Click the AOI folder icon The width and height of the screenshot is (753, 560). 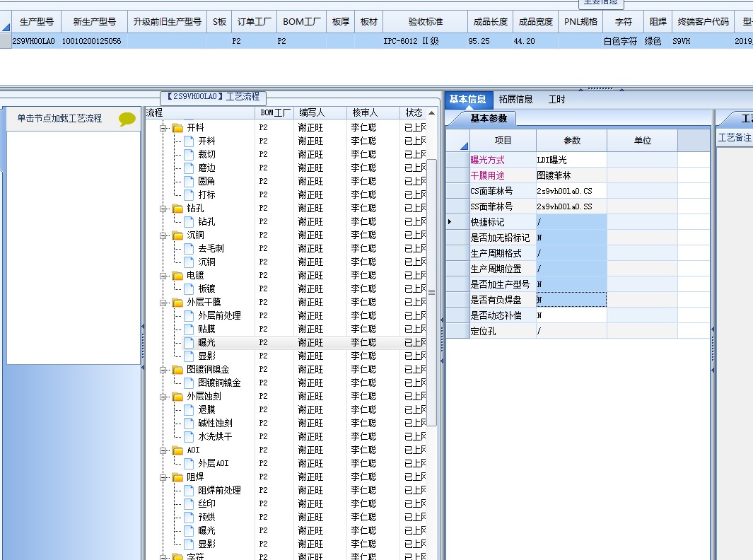tap(177, 450)
